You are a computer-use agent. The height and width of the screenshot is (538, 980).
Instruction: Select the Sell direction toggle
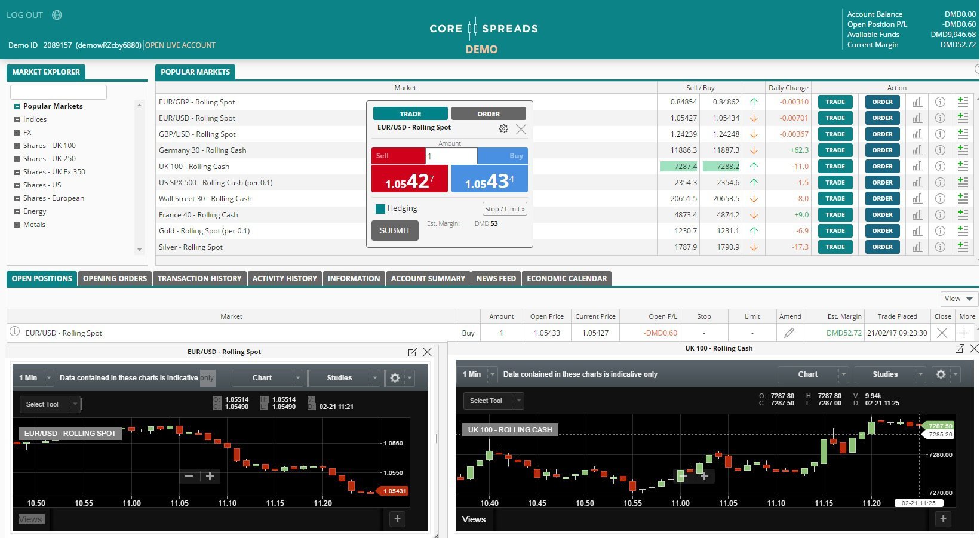pyautogui.click(x=398, y=156)
